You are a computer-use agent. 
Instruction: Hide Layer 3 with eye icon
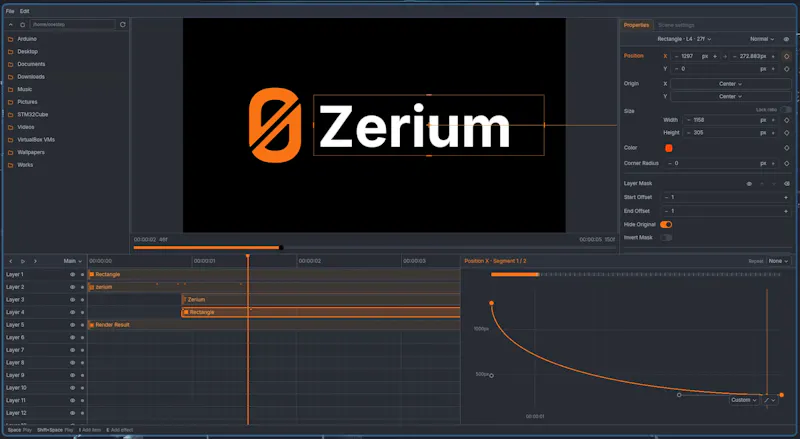tap(72, 300)
